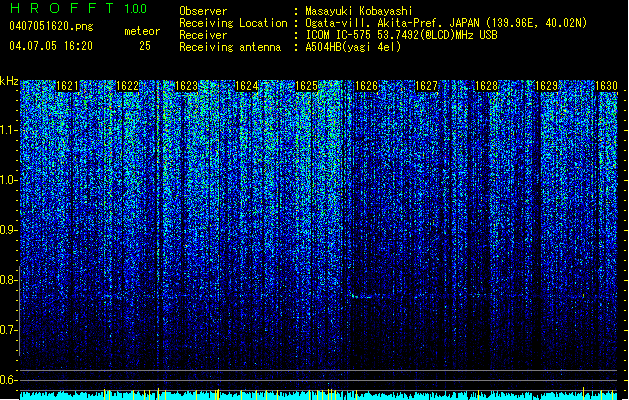Click the 1624 time marker
The image size is (629, 400).
[x=246, y=86]
